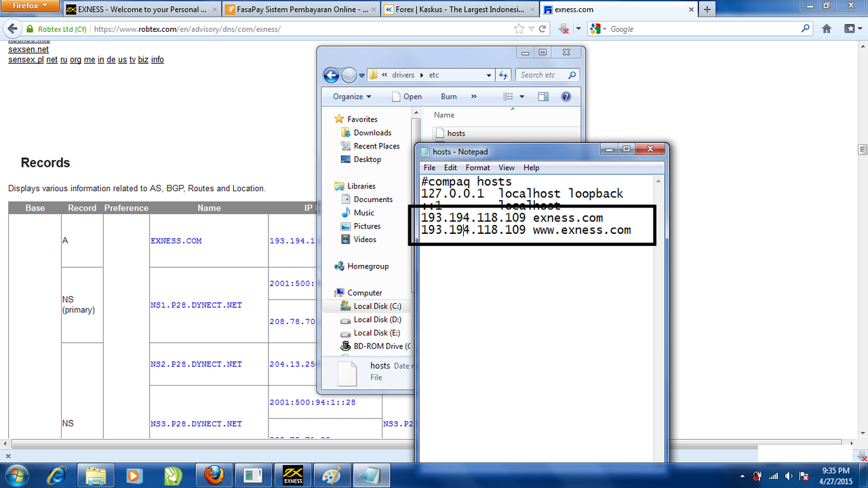Open the Notepad Help menu
This screenshot has width=868, height=488.
click(531, 167)
